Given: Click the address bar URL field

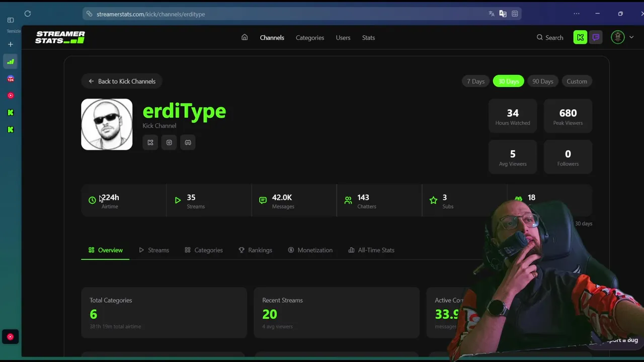Looking at the screenshot, I should click(x=302, y=14).
